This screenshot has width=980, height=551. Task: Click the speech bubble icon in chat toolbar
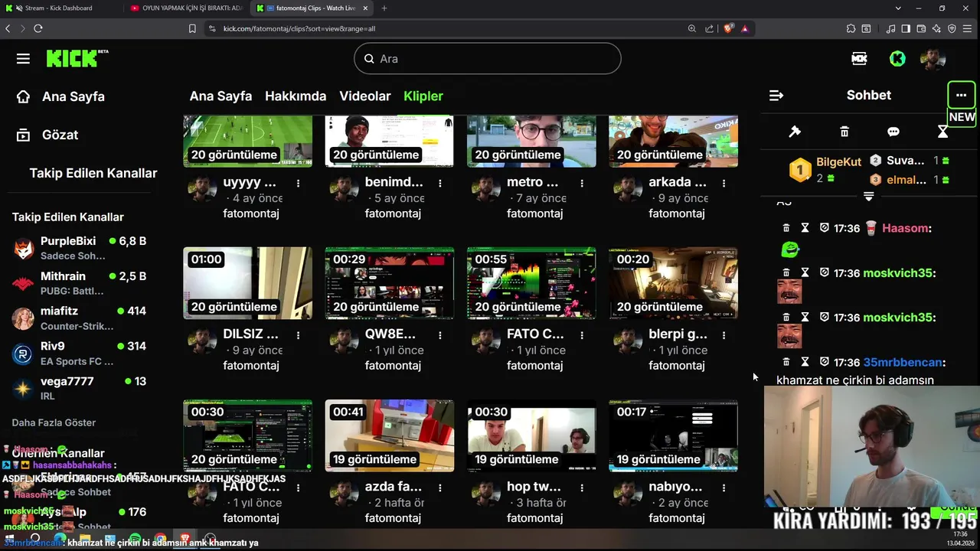(893, 132)
